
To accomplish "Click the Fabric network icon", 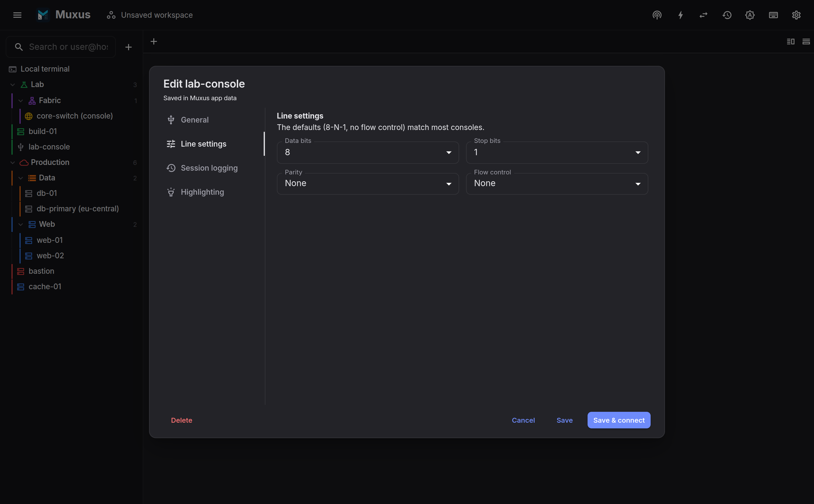I will (32, 101).
